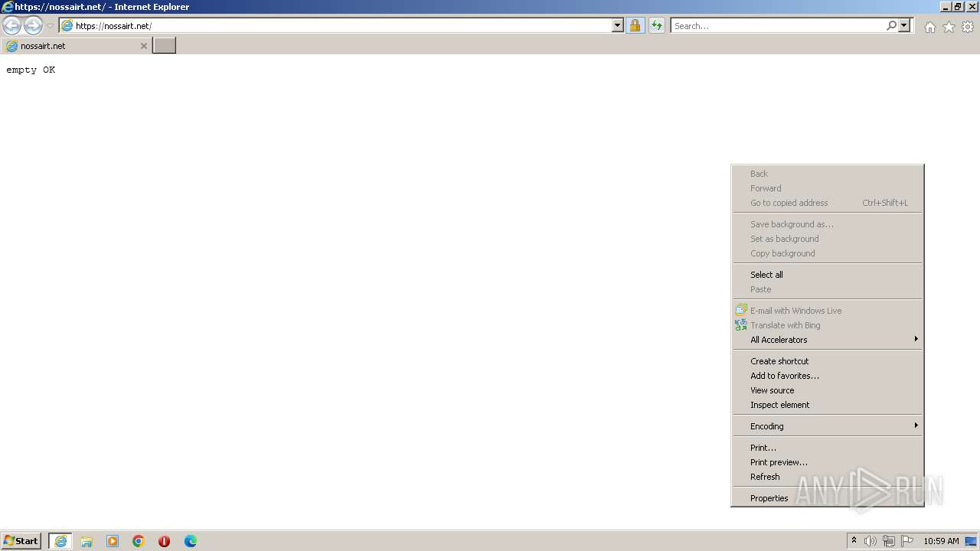980x551 pixels.
Task: Select Inspect element in the context menu
Action: pos(828,405)
